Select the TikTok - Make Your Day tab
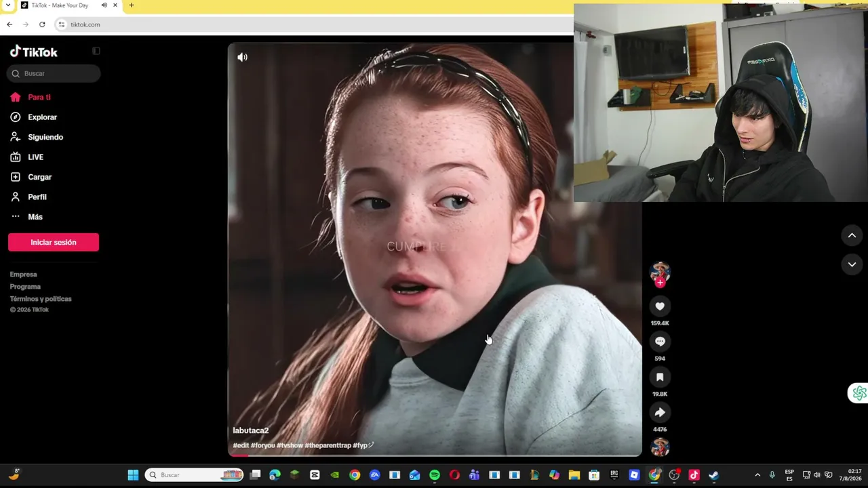The height and width of the screenshot is (488, 868). coord(68,5)
